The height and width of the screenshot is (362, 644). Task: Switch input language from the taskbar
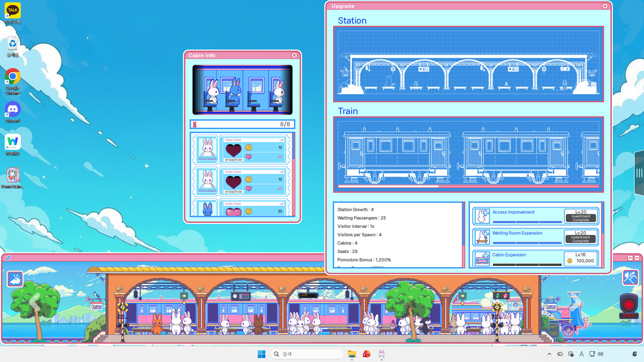pyautogui.click(x=582, y=354)
